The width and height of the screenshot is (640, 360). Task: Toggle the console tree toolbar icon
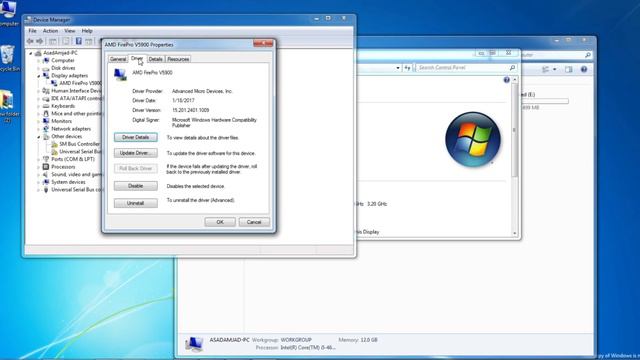click(53, 41)
